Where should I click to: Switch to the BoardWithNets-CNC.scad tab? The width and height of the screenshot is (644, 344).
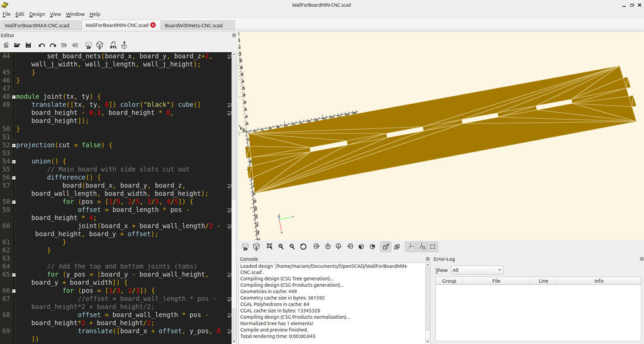[x=194, y=25]
